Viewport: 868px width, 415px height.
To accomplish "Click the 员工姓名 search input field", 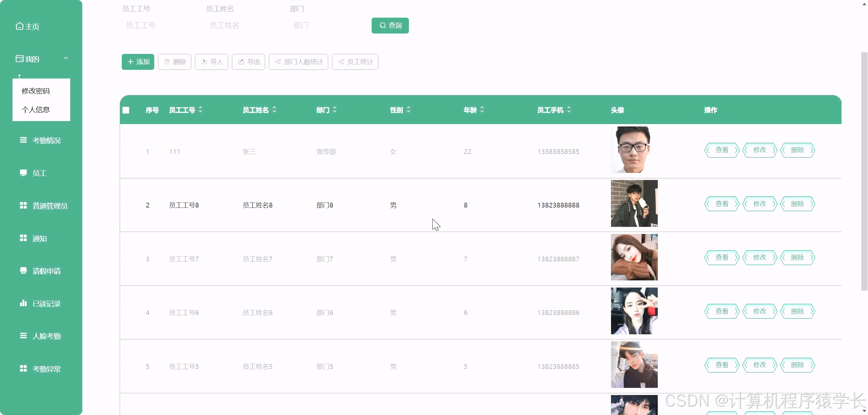I will click(x=237, y=25).
